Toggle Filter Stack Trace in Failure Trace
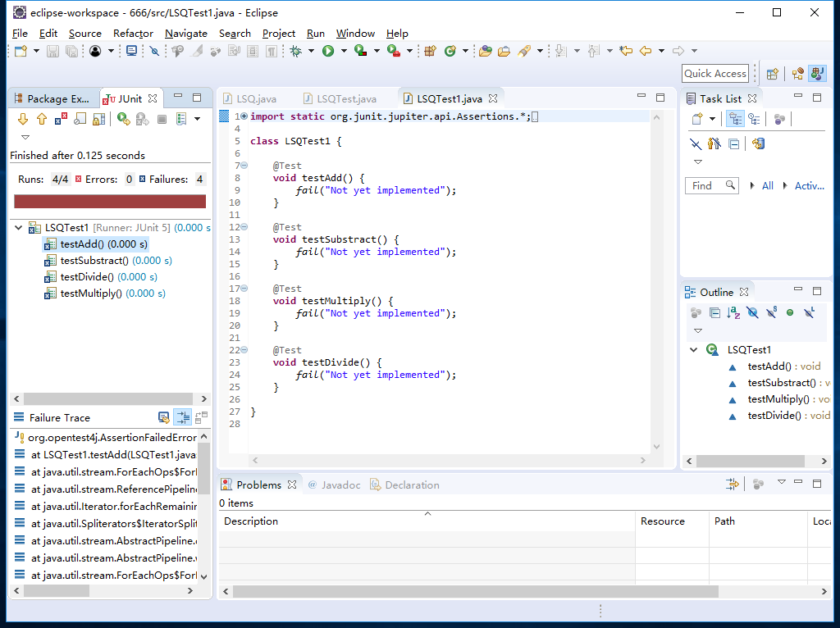Viewport: 840px width, 628px height. coord(183,417)
